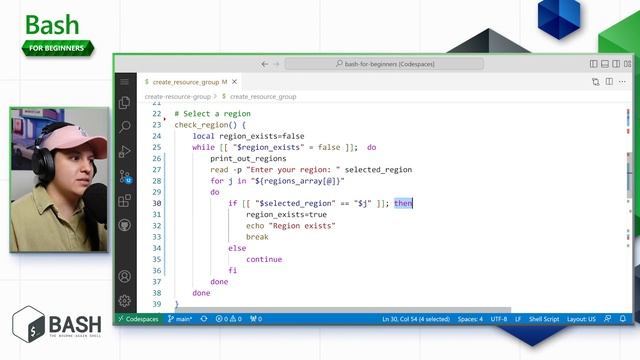Click line number 30 in the gutter
The width and height of the screenshot is (640, 360).
[157, 203]
